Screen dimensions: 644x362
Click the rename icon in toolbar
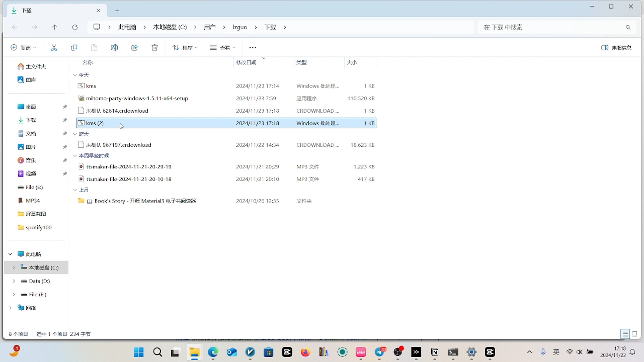(114, 47)
